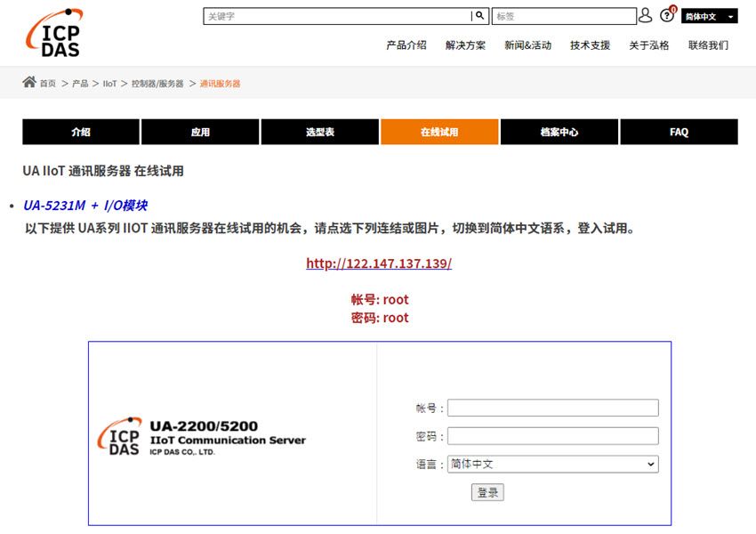Click the UA IIoT 通讯服务器 在线试用 heading
Image resolution: width=756 pixels, height=534 pixels.
[103, 171]
